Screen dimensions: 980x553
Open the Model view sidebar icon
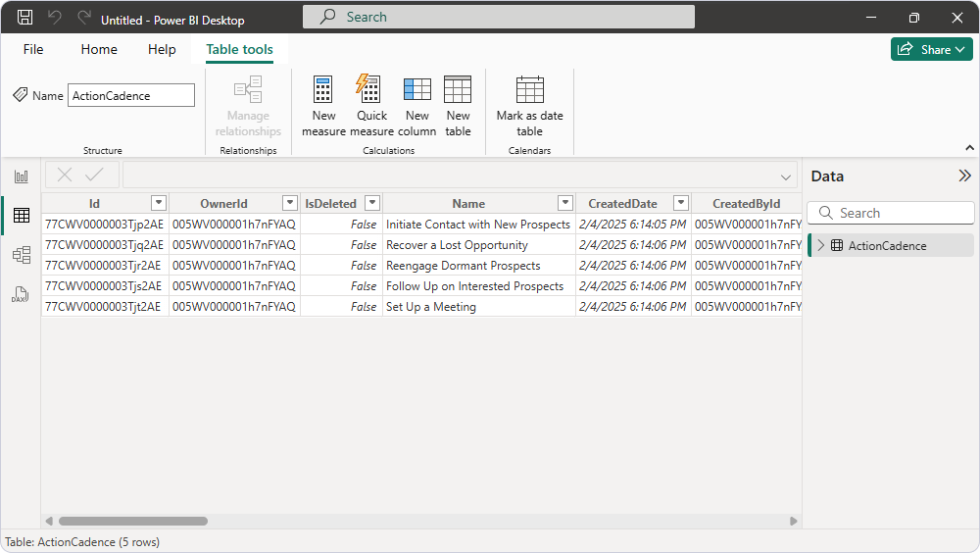point(22,255)
